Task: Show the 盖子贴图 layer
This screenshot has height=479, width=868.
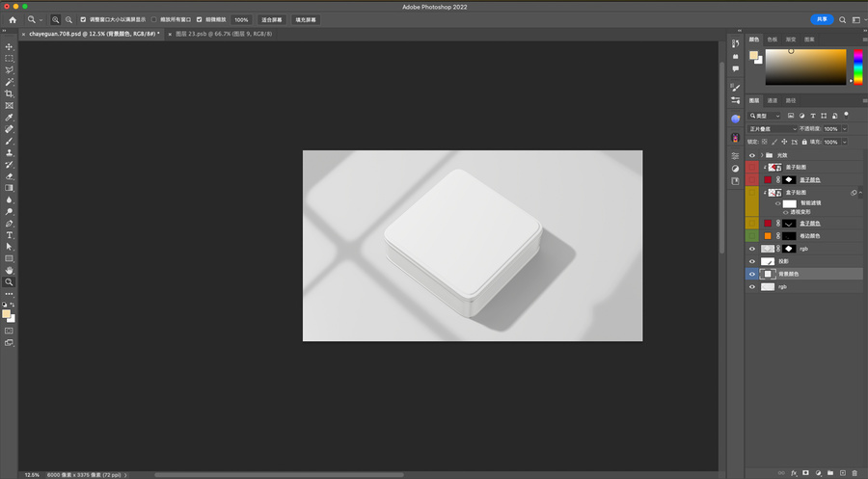Action: tap(751, 167)
